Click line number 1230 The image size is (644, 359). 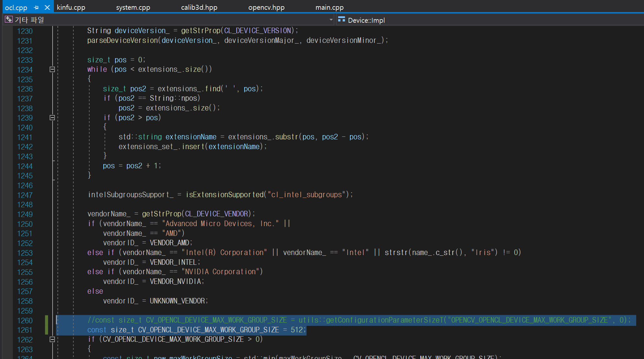[25, 31]
